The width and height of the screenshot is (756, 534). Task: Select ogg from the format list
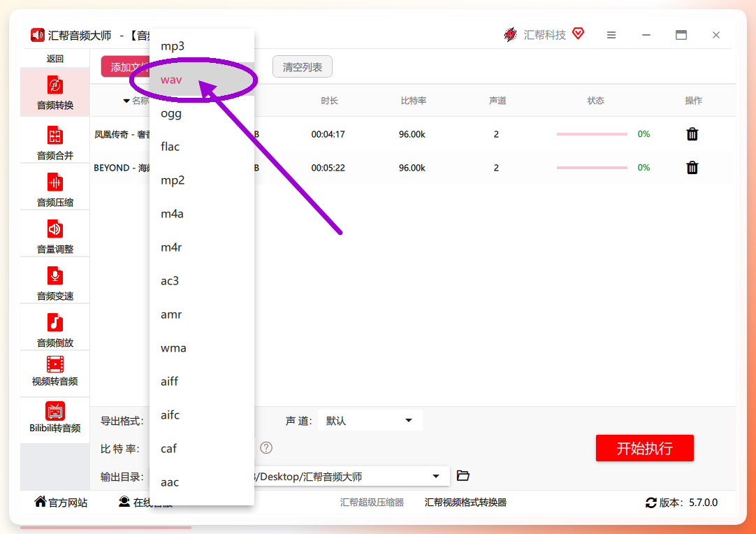click(202, 113)
